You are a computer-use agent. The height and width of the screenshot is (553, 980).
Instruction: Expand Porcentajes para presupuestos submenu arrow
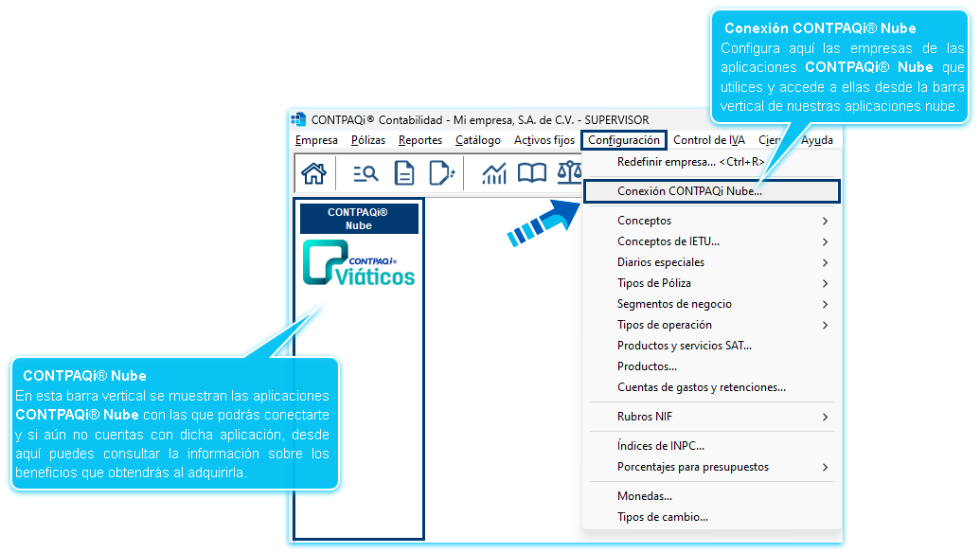click(x=825, y=467)
